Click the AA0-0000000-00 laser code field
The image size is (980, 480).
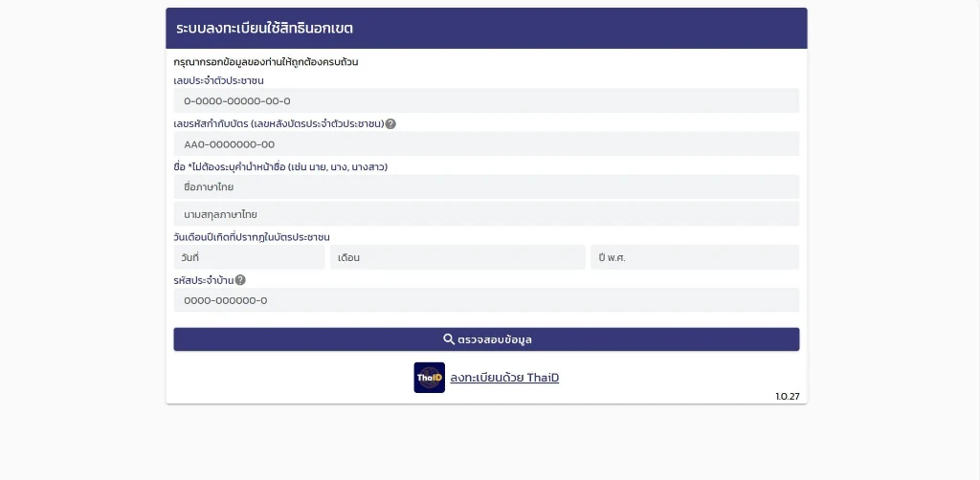486,143
